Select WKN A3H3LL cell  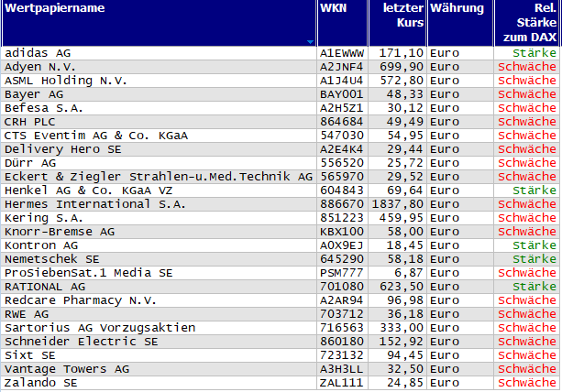point(342,369)
